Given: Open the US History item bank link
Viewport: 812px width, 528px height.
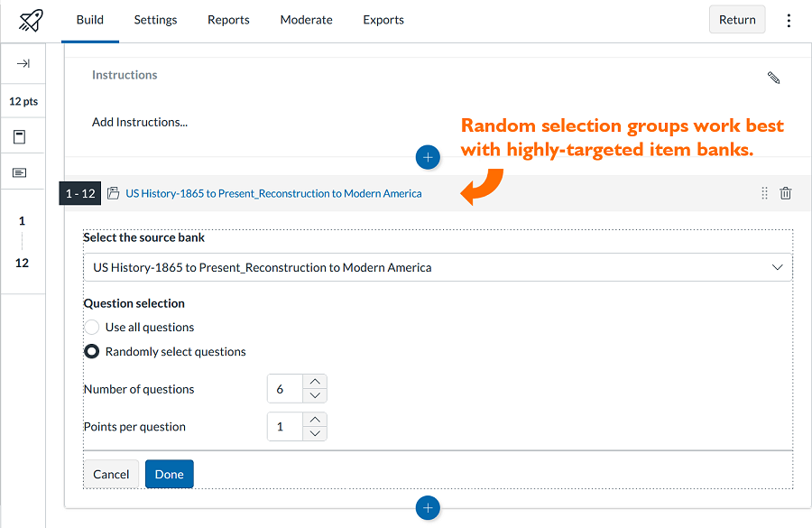Looking at the screenshot, I should [x=273, y=193].
